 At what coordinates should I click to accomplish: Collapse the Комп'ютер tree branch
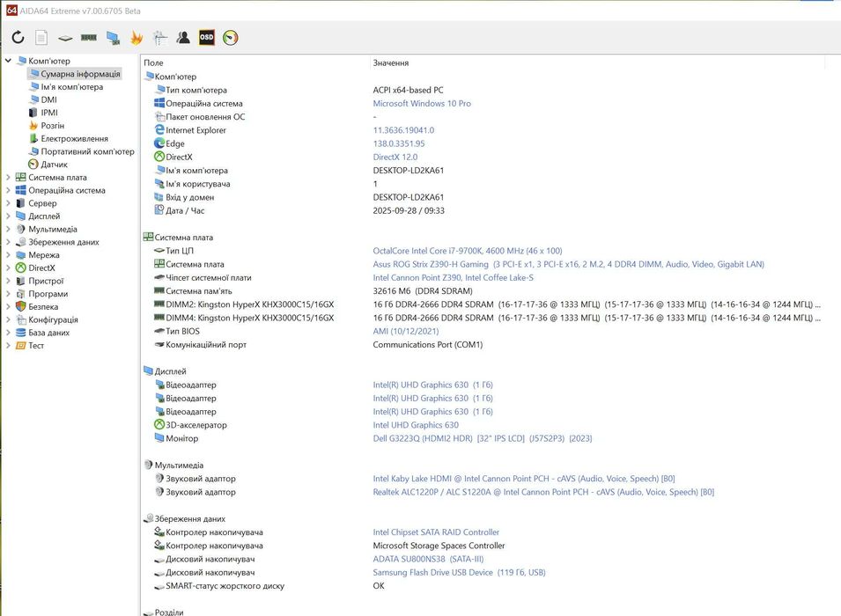point(8,61)
